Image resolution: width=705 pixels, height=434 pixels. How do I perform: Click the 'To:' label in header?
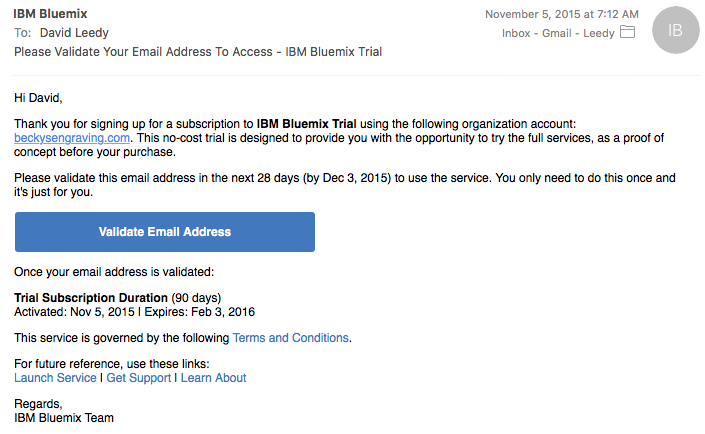22,33
